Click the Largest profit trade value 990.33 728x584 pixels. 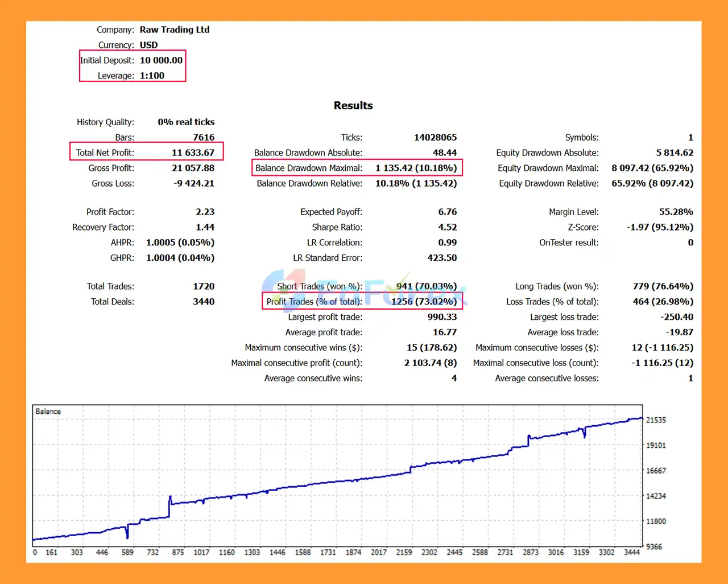[442, 317]
